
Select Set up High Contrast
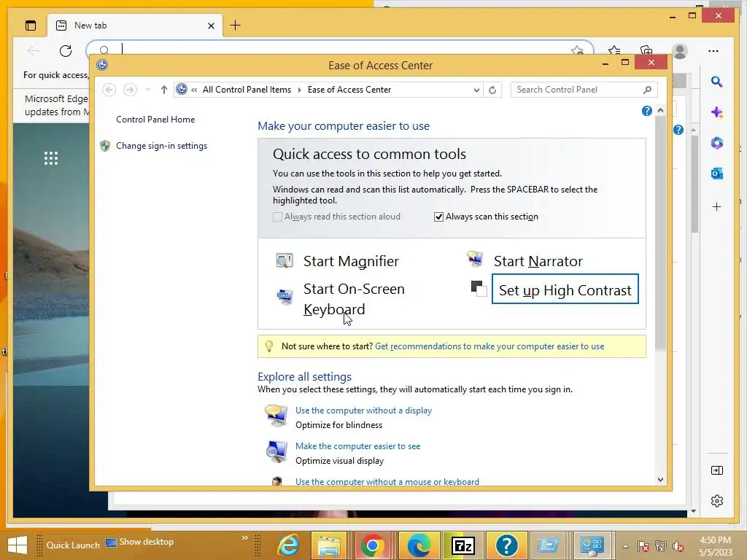tap(565, 290)
